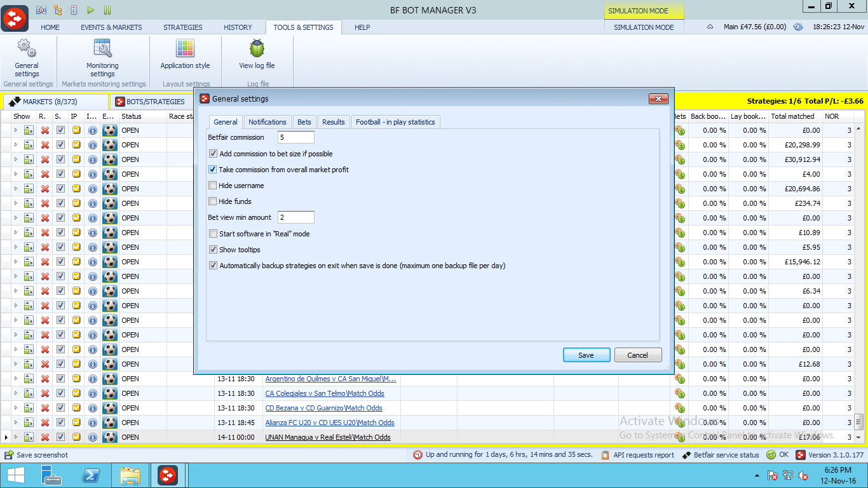Click the football icon in UNAN Managua row
The image size is (868, 488).
[109, 437]
